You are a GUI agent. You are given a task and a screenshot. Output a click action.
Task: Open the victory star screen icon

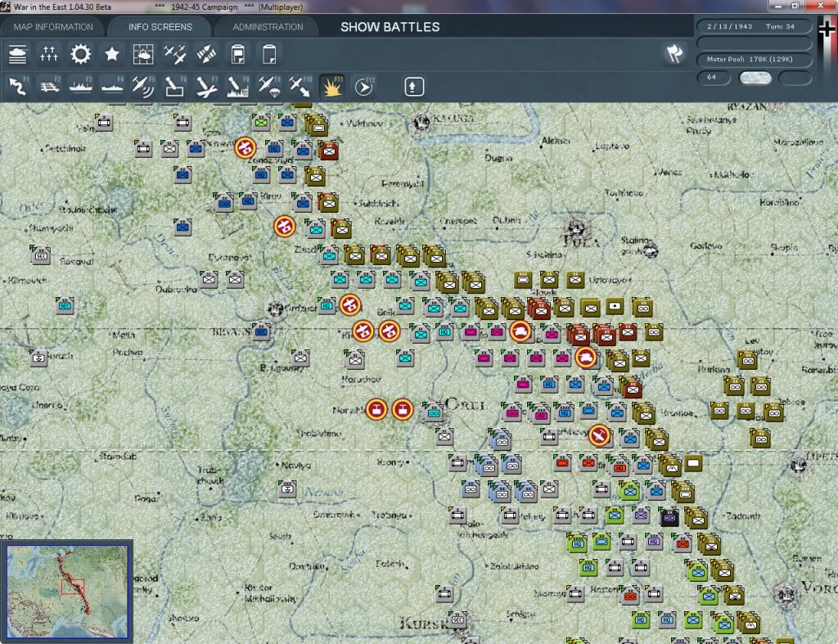pos(111,55)
